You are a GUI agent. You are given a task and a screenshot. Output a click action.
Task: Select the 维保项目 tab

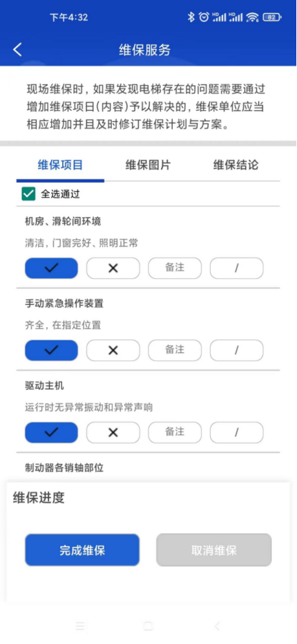coord(60,165)
